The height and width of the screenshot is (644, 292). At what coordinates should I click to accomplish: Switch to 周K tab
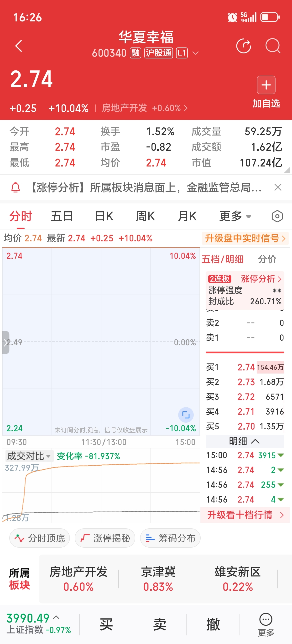(145, 216)
